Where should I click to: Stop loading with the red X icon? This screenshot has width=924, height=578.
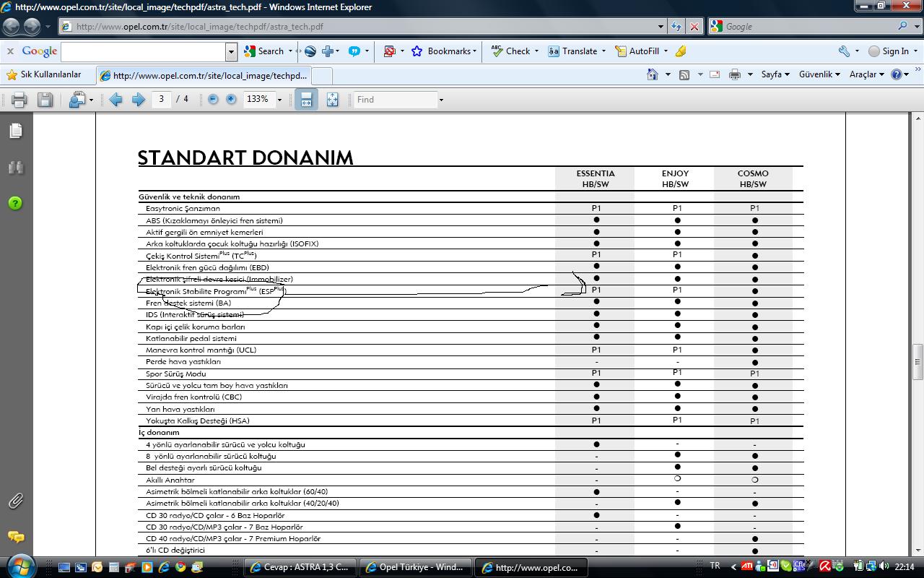coord(694,26)
